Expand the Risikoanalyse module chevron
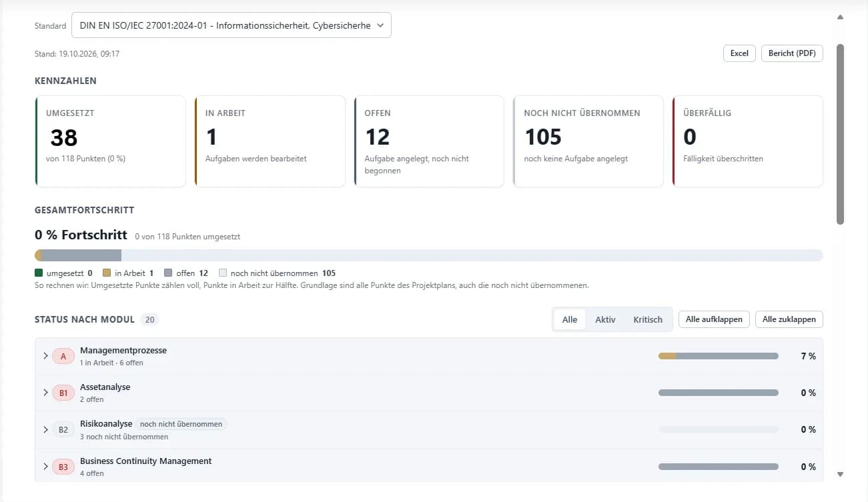 tap(45, 429)
